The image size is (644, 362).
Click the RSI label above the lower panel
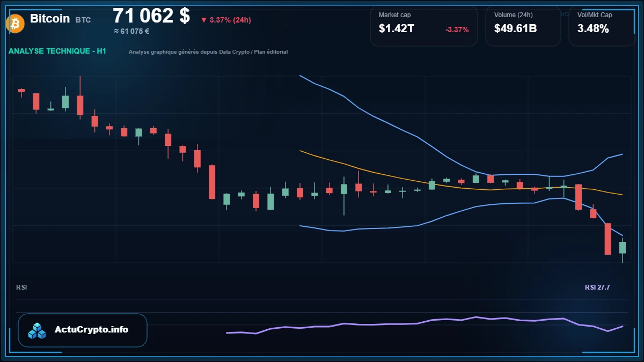tap(21, 287)
